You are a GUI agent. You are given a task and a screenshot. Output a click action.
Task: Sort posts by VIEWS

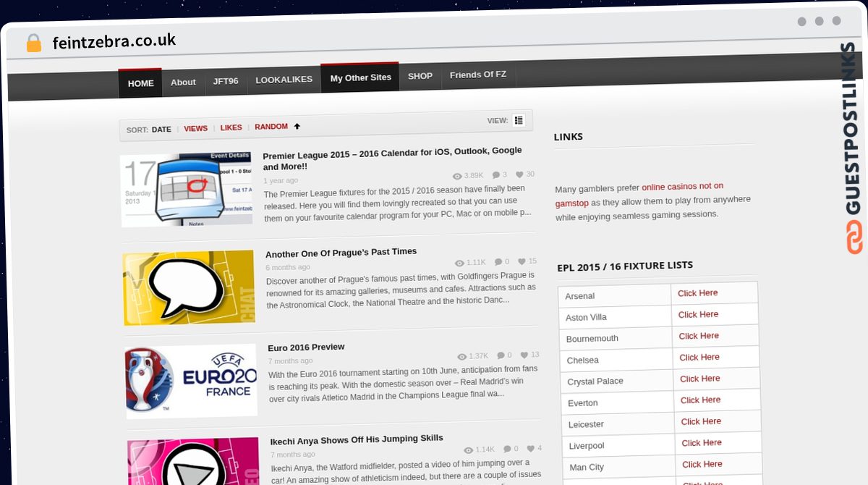195,129
